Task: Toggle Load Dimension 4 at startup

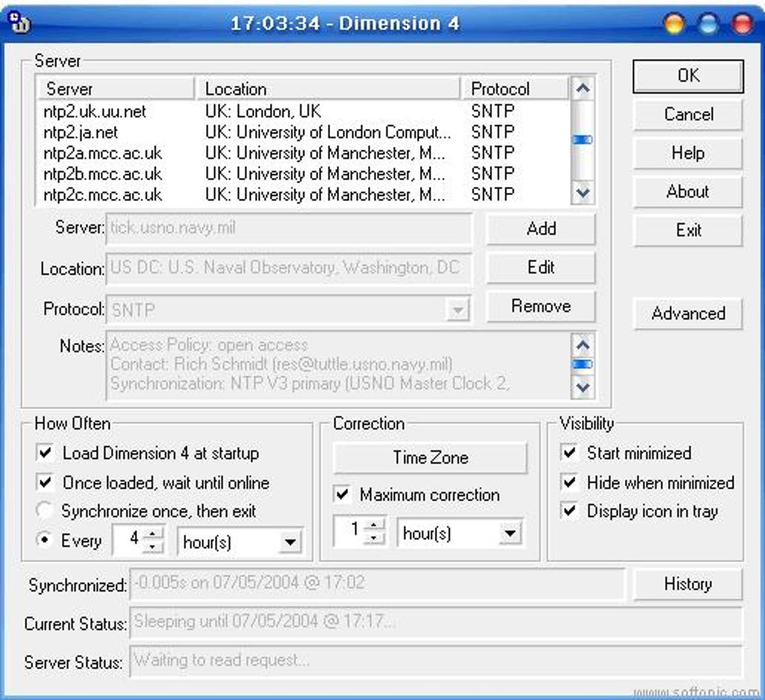Action: 45,452
